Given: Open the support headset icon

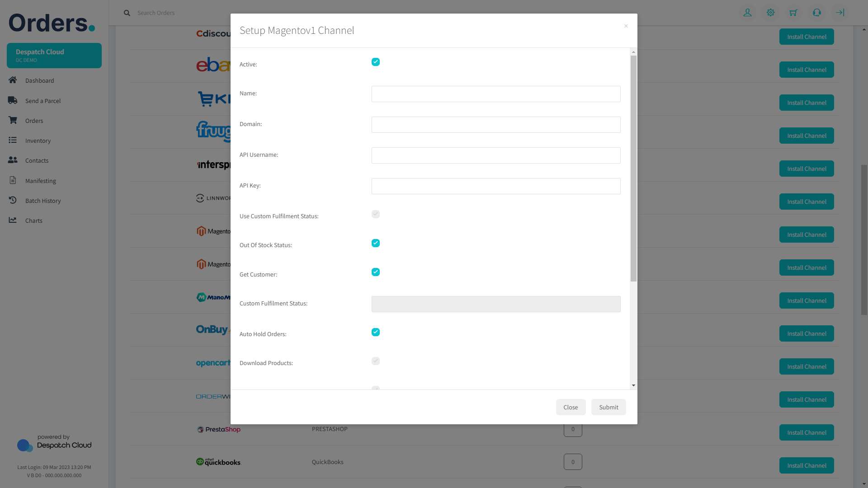Looking at the screenshot, I should (816, 13).
